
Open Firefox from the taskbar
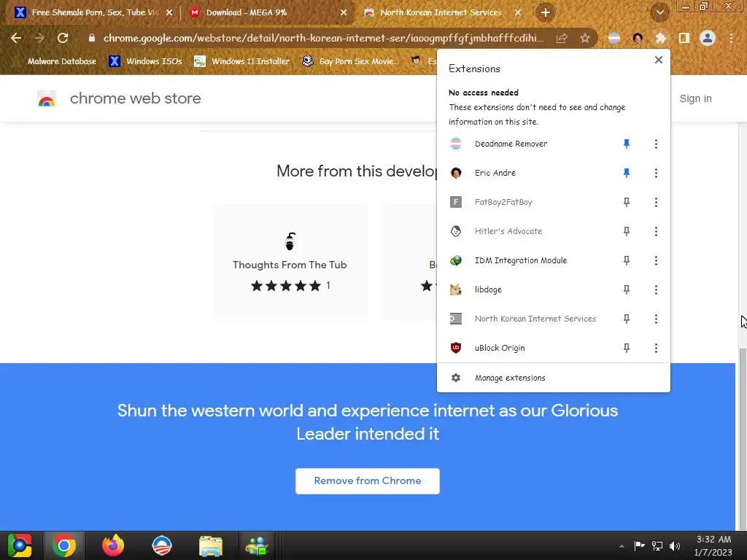[x=113, y=545]
